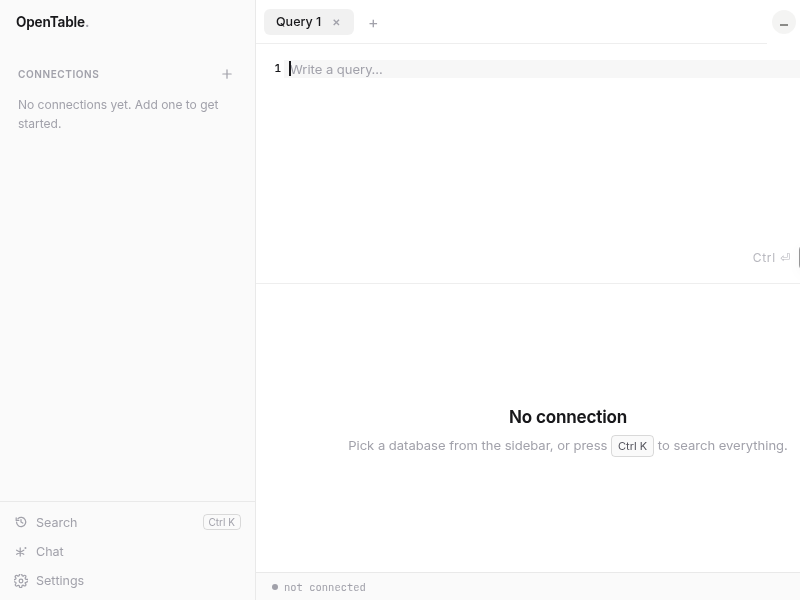Click the Chat asterisk icon
Image resolution: width=800 pixels, height=600 pixels.
tap(21, 552)
